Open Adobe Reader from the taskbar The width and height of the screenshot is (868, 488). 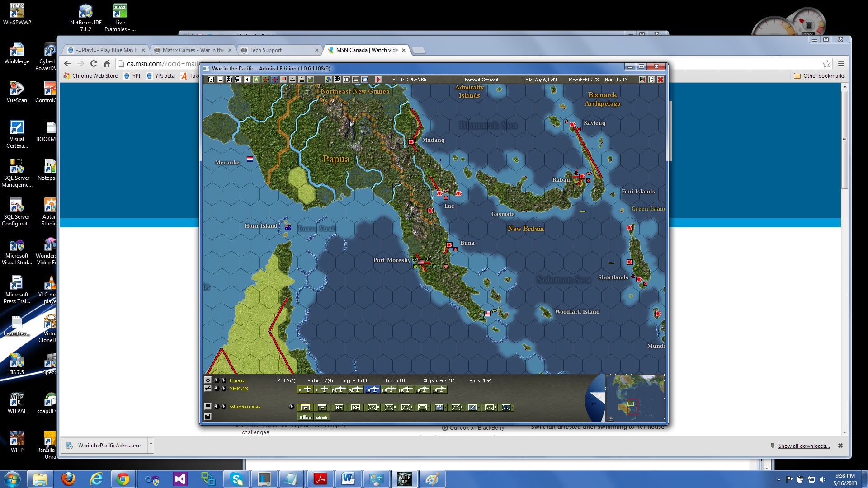[321, 479]
